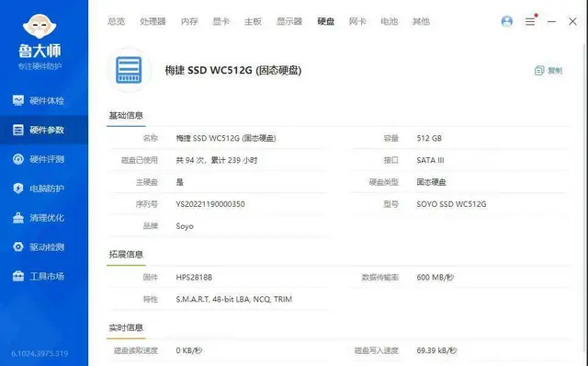The height and width of the screenshot is (366, 588).
Task: Click features text S.M.A.R.T, 48-bit LBA
Action: click(x=234, y=299)
